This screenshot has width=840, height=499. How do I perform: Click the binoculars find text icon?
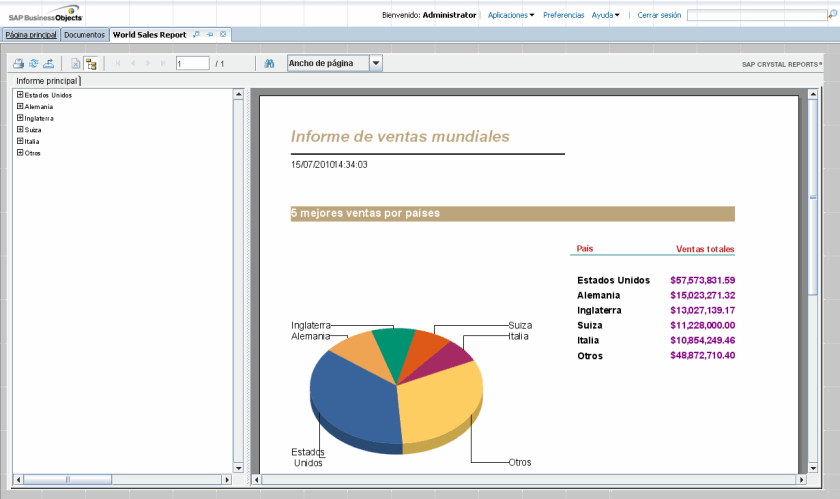[269, 63]
